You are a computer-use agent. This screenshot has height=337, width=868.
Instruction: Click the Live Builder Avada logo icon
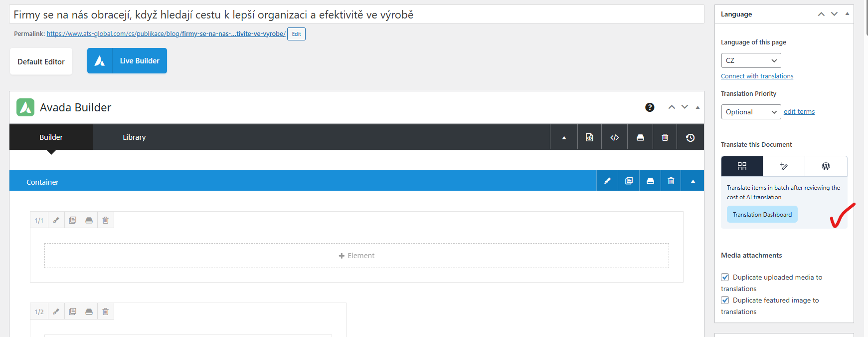[x=100, y=61]
